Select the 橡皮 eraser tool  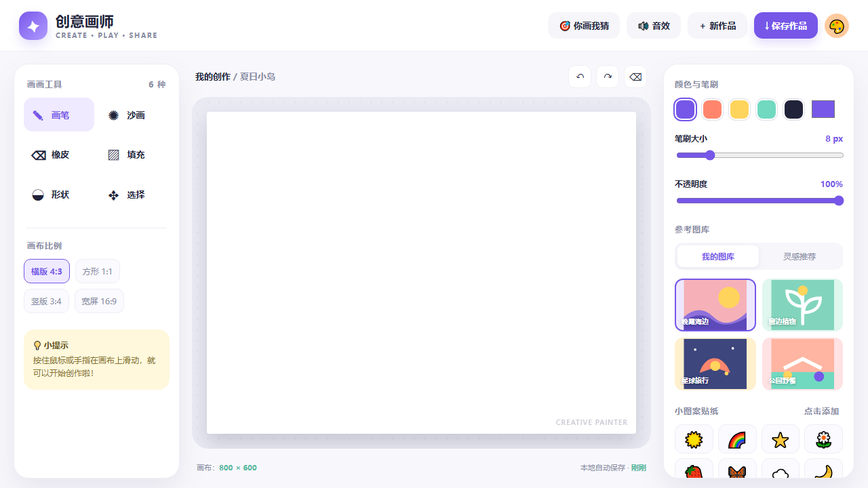point(59,155)
